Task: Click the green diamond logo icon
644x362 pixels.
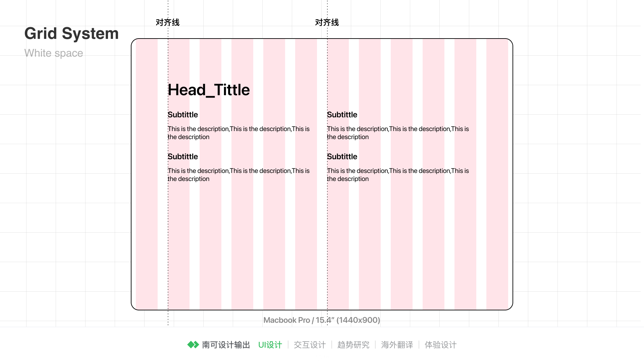Action: coord(193,345)
